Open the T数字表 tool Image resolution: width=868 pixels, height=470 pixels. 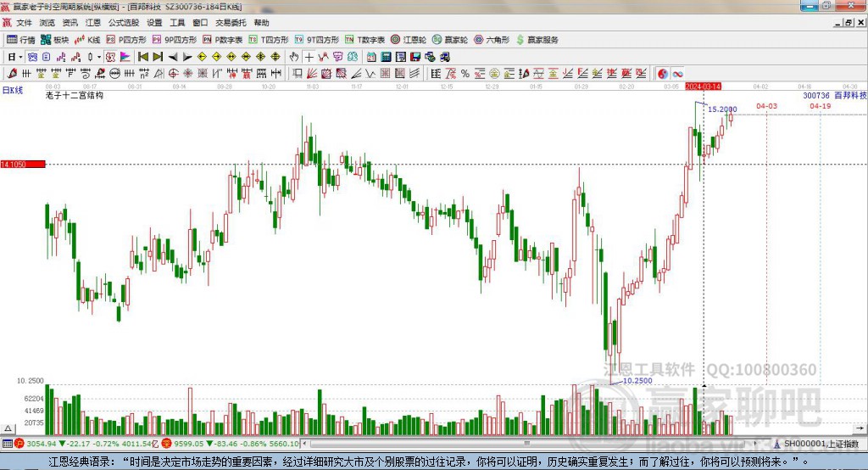[x=364, y=39]
